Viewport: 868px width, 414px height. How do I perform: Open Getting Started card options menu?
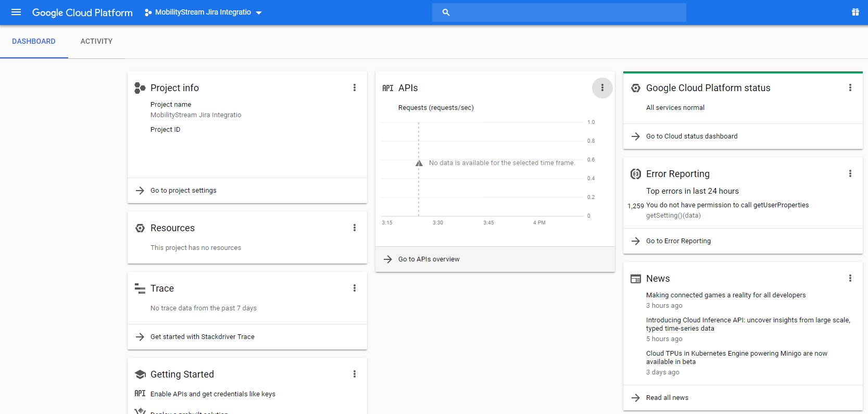click(355, 374)
